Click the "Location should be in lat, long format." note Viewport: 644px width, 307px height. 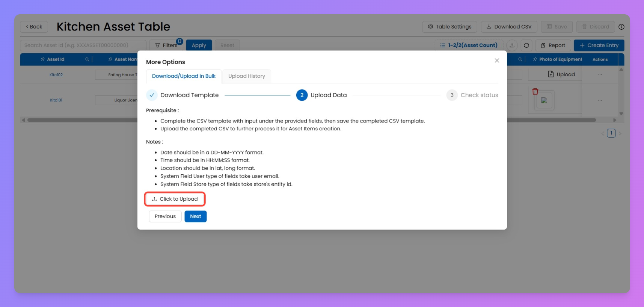208,168
